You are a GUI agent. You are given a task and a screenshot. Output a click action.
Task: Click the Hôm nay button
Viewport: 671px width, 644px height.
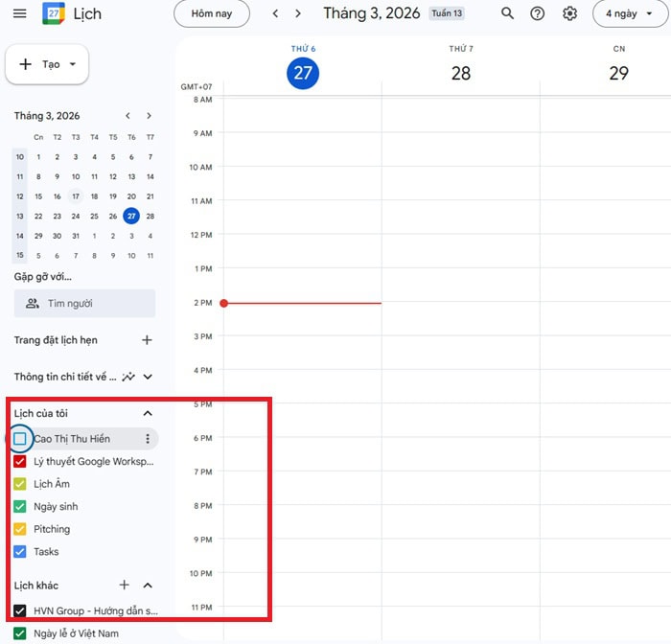(211, 13)
